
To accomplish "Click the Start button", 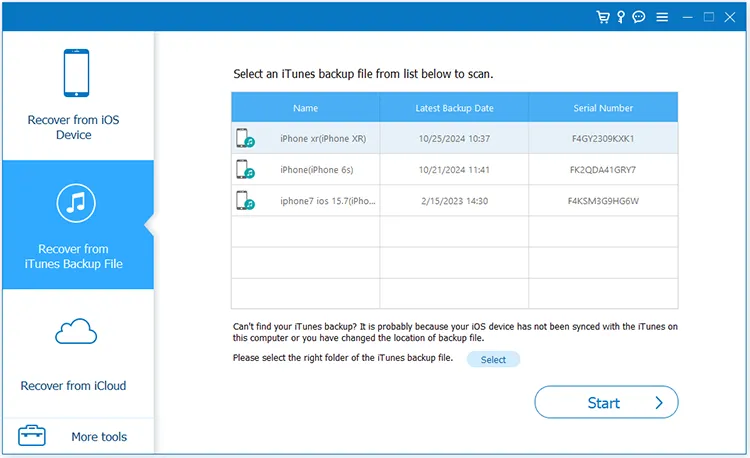I will tap(606, 403).
